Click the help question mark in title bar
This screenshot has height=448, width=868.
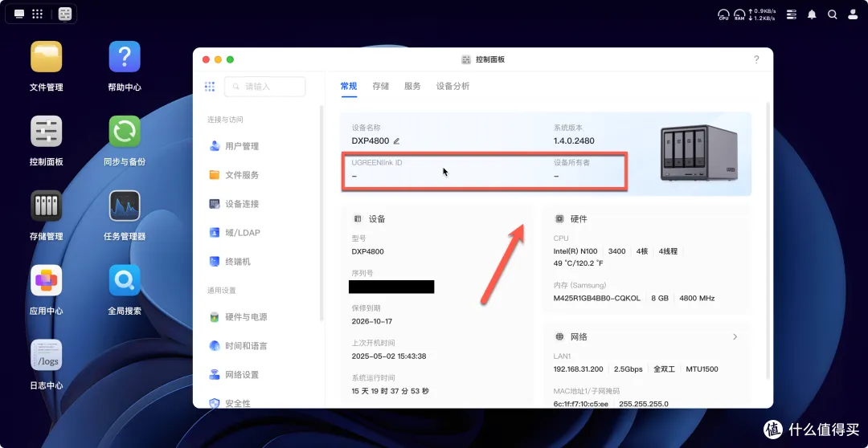pyautogui.click(x=756, y=60)
